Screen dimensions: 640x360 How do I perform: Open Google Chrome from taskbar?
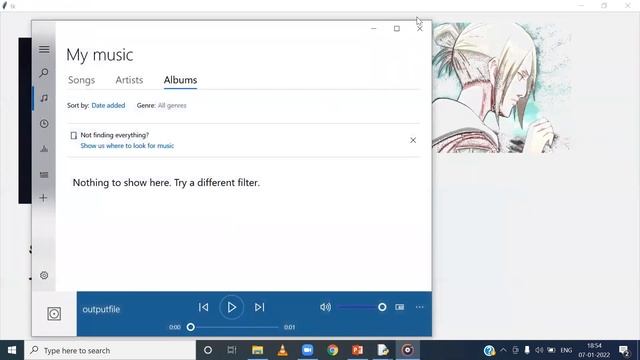333,350
